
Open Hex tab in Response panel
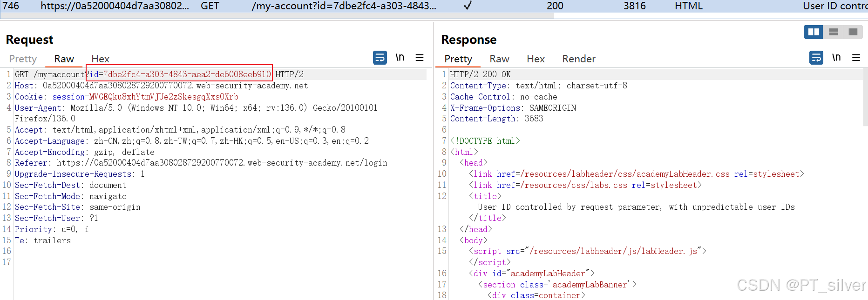[x=536, y=59]
